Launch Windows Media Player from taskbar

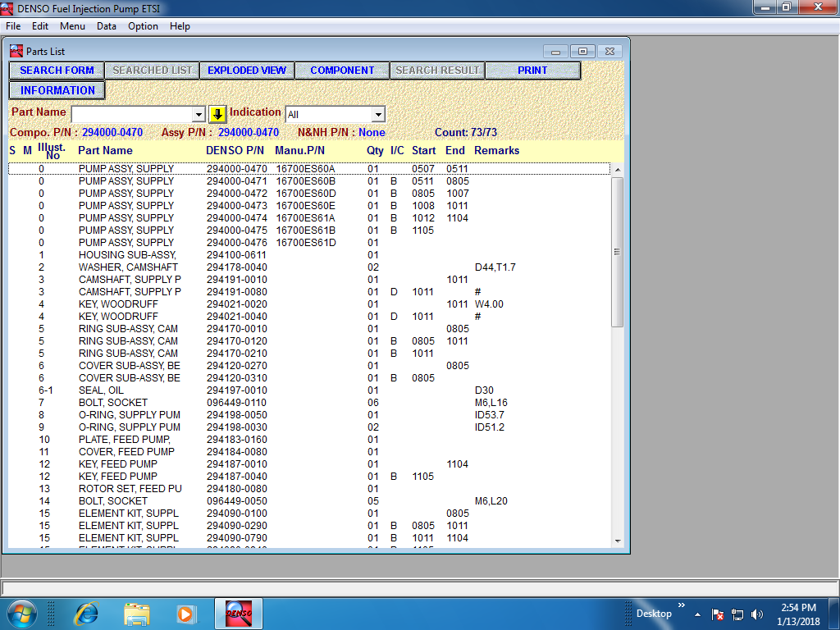point(186,614)
